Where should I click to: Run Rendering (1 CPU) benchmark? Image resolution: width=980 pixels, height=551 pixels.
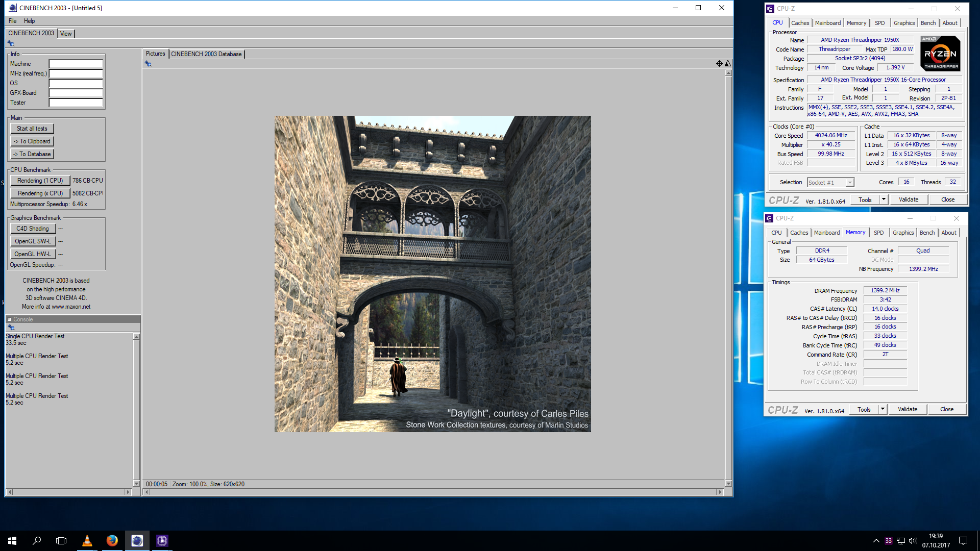pyautogui.click(x=40, y=181)
